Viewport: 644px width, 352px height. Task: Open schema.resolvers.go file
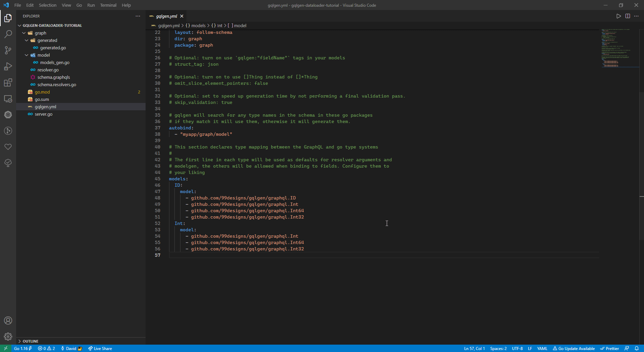57,84
